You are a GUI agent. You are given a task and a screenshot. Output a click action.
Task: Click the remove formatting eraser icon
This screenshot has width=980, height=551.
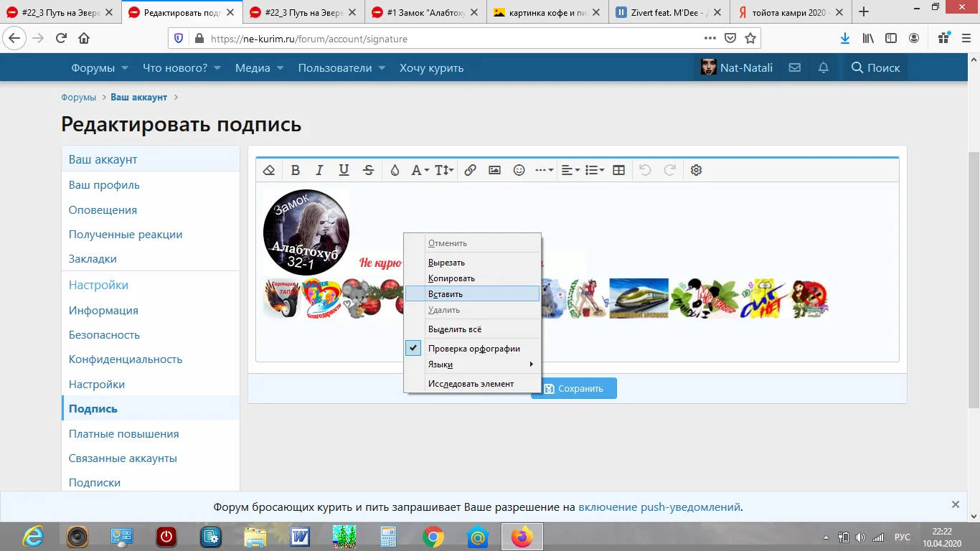point(269,170)
